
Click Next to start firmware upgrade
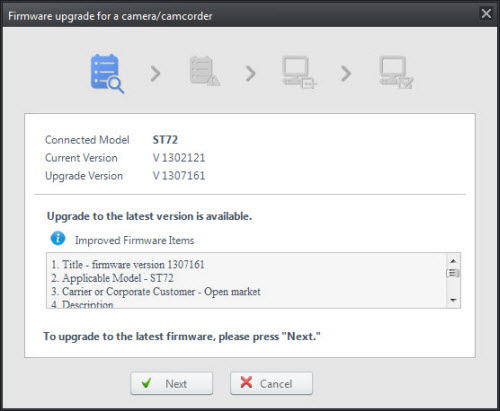coord(172,383)
